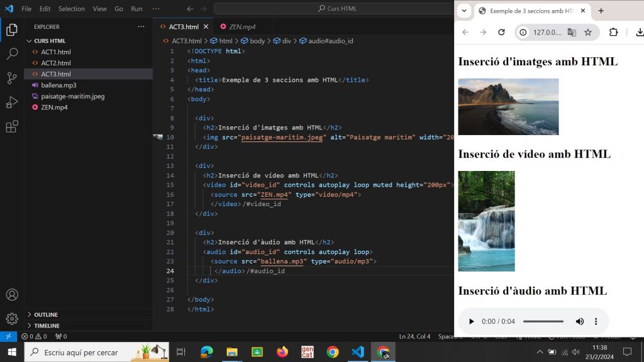
Task: Open Firefox from the taskbar
Action: pos(282,352)
